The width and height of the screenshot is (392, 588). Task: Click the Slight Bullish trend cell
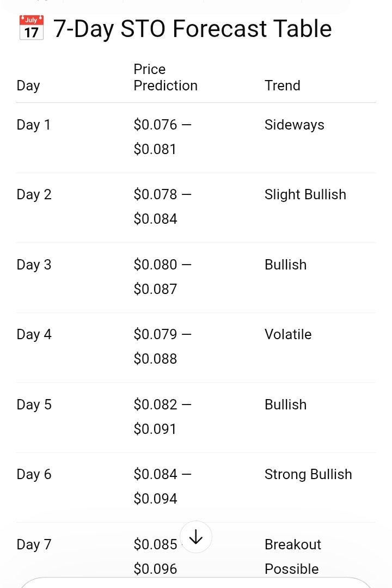click(305, 194)
